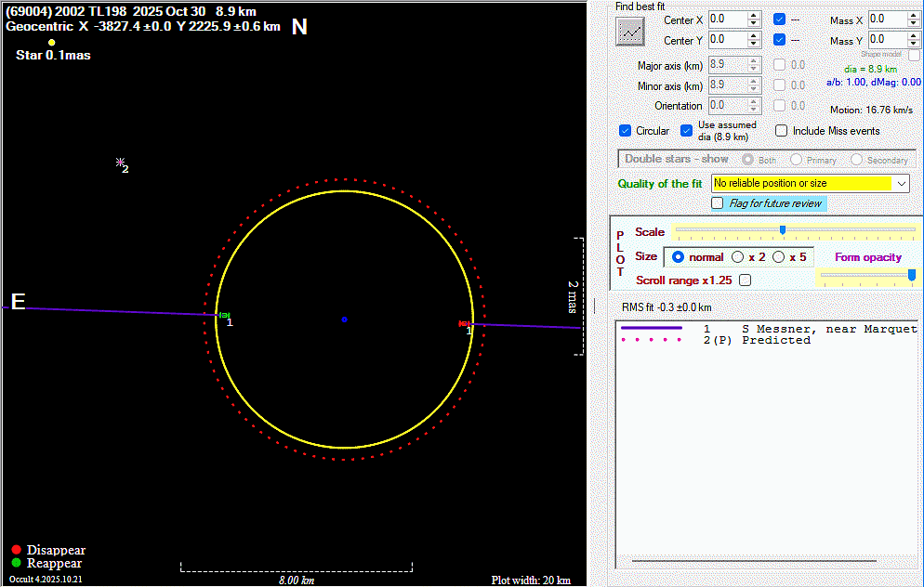Screen dimensions: 924x587
Task: Click the plot Scale slider handle
Action: point(783,230)
